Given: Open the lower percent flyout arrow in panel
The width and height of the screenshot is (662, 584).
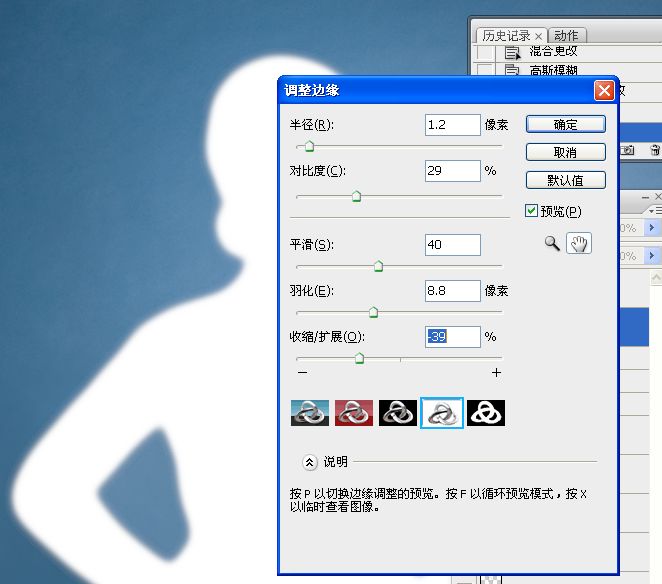Looking at the screenshot, I should (x=652, y=255).
